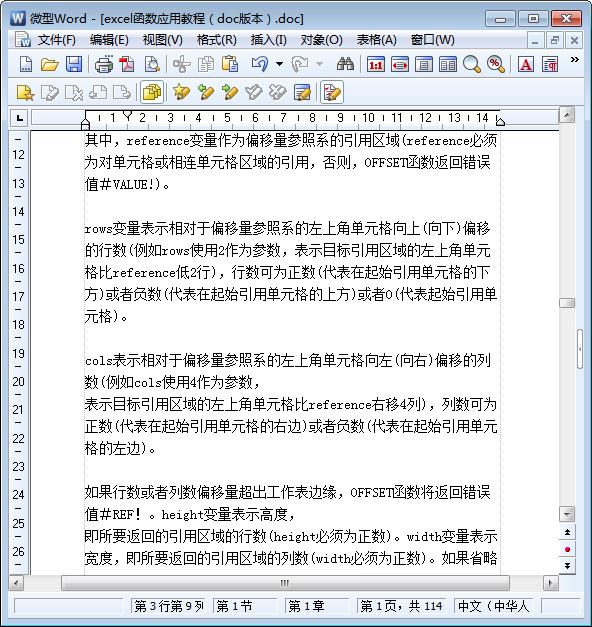
Task: Open the 编辑(E) menu
Action: [109, 40]
